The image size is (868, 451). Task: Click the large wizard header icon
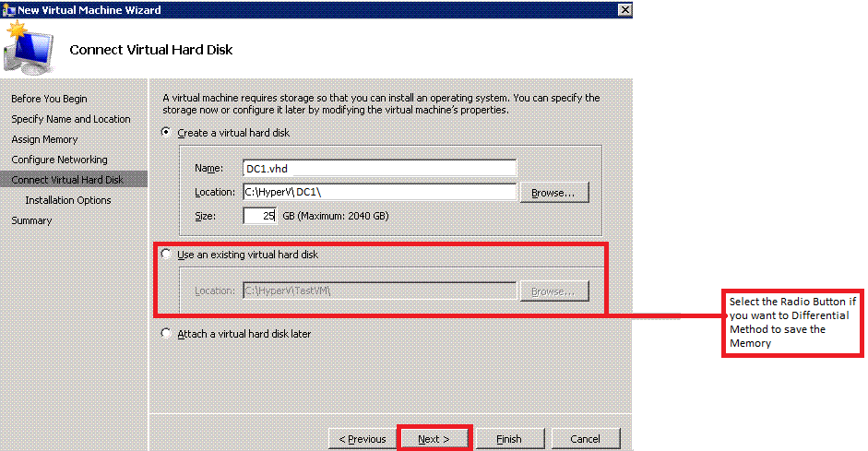[30, 47]
